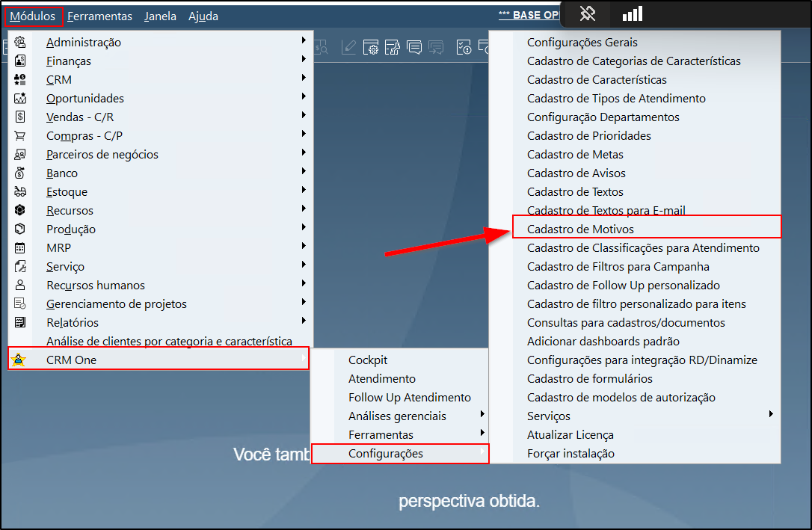Select Cadastro de Motivos
812x530 pixels.
point(580,229)
